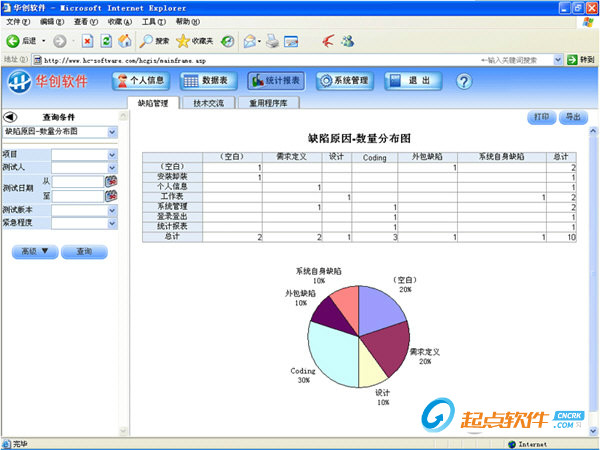Image resolution: width=600 pixels, height=450 pixels.
Task: Open the 测试版本 dropdown
Action: point(112,210)
